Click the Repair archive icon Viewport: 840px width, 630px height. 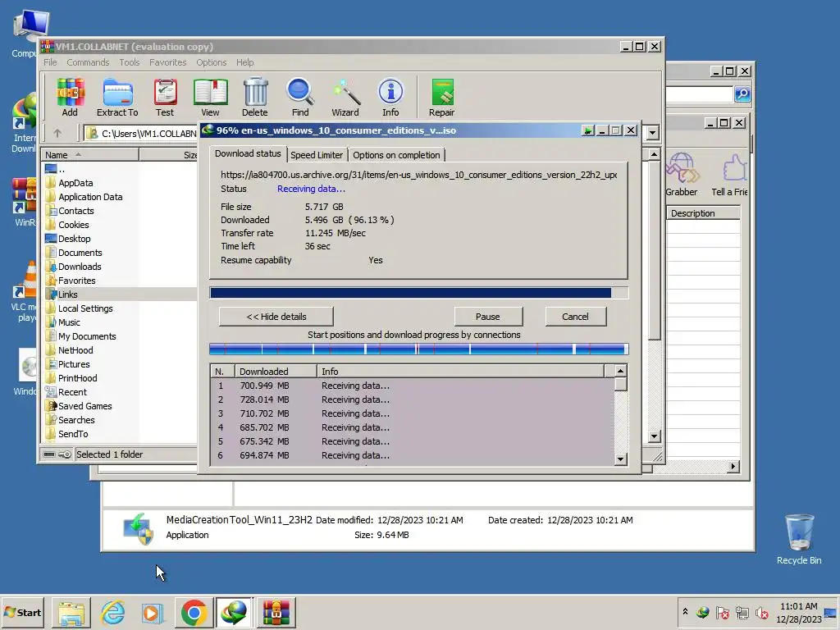pos(442,97)
